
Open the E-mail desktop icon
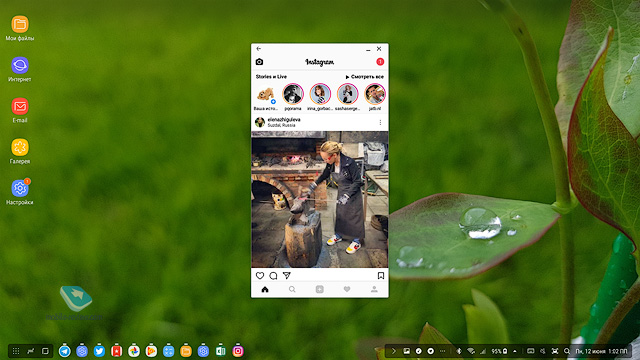pyautogui.click(x=20, y=111)
